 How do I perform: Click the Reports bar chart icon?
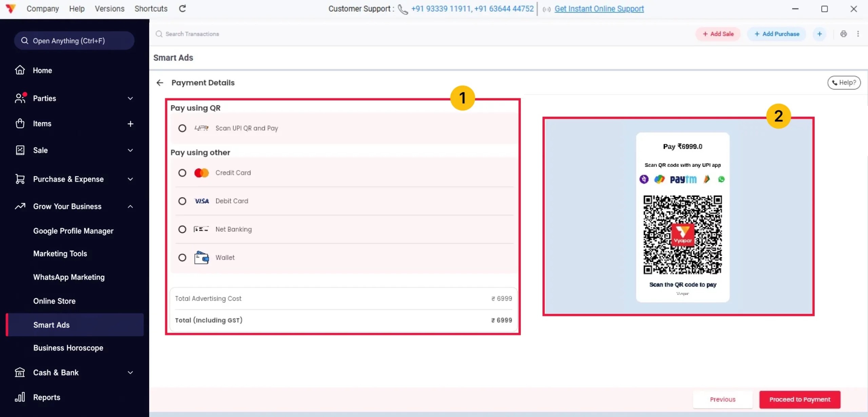[x=20, y=397]
